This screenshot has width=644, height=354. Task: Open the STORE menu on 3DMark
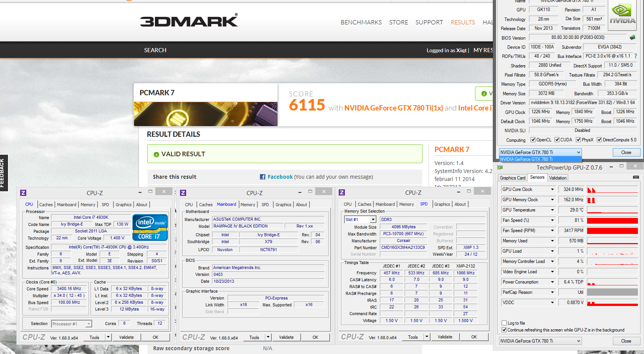(399, 22)
